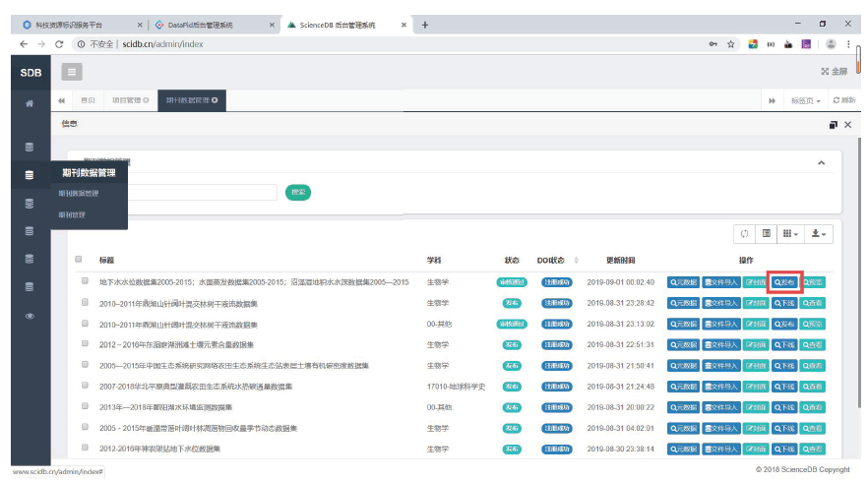The width and height of the screenshot is (868, 480).
Task: Open the home icon in sidebar
Action: point(30,103)
